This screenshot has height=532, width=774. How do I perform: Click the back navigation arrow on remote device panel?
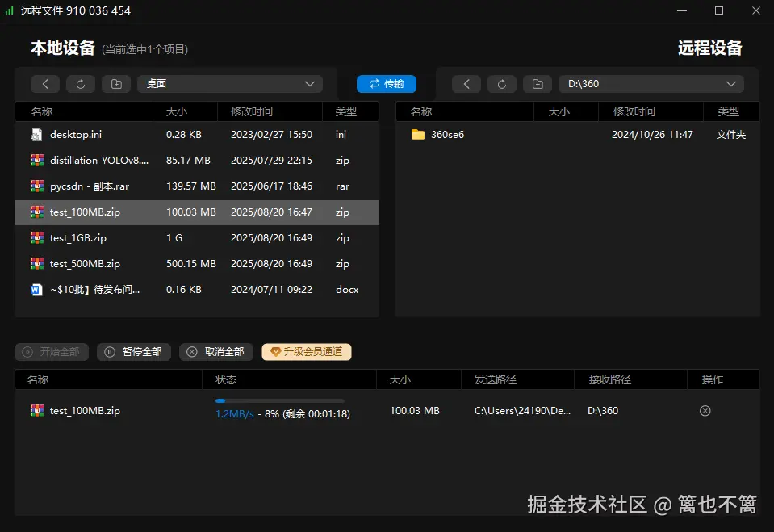click(x=466, y=83)
